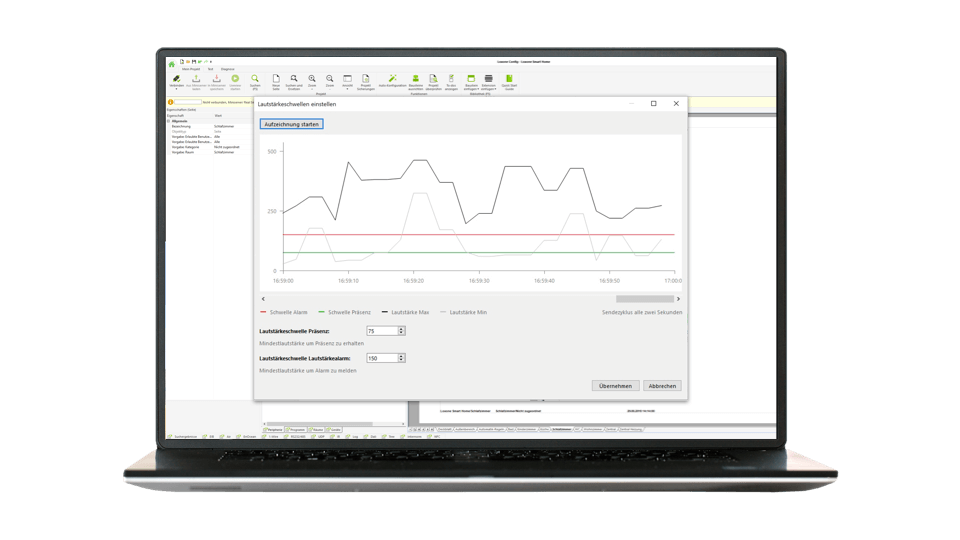Switch to the Diagnose ribbon tab

228,69
